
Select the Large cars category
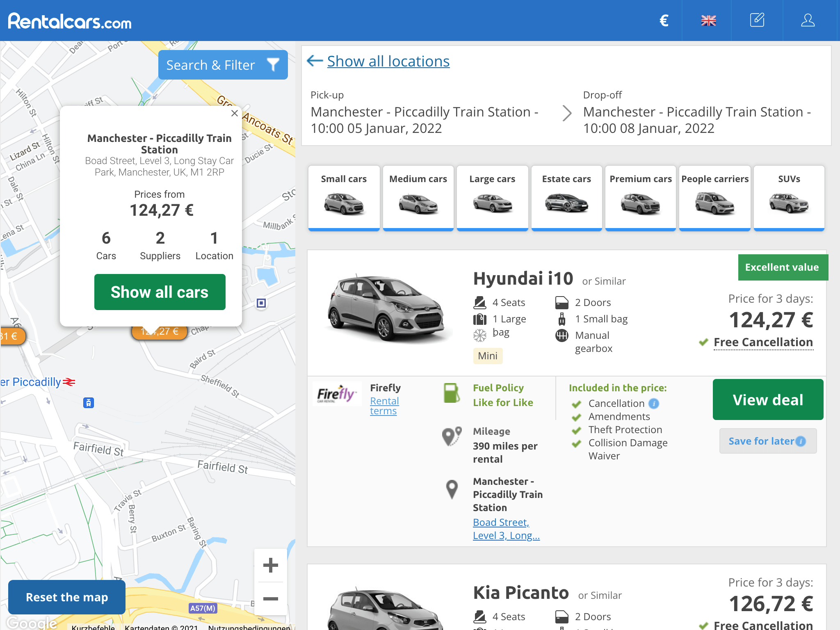tap(492, 198)
